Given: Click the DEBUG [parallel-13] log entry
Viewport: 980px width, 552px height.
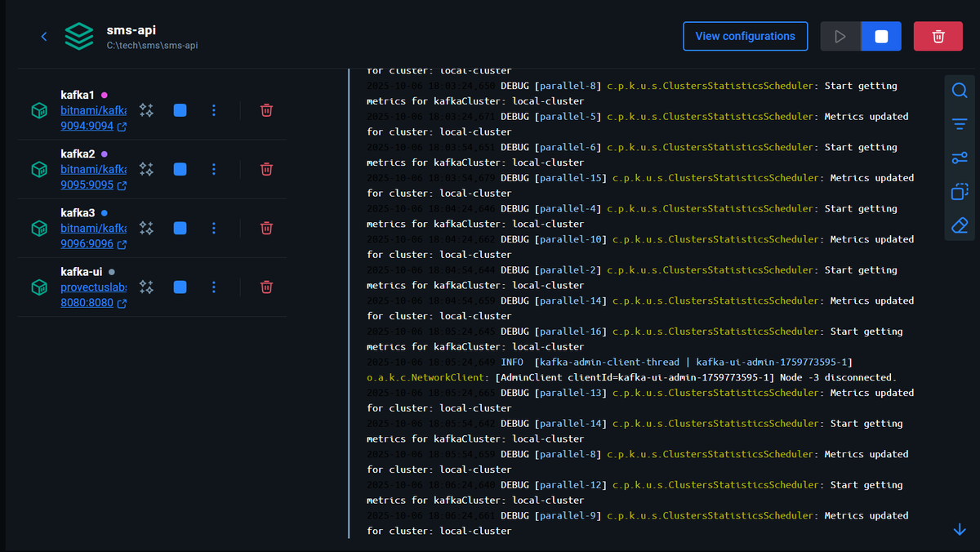Looking at the screenshot, I should [x=640, y=400].
